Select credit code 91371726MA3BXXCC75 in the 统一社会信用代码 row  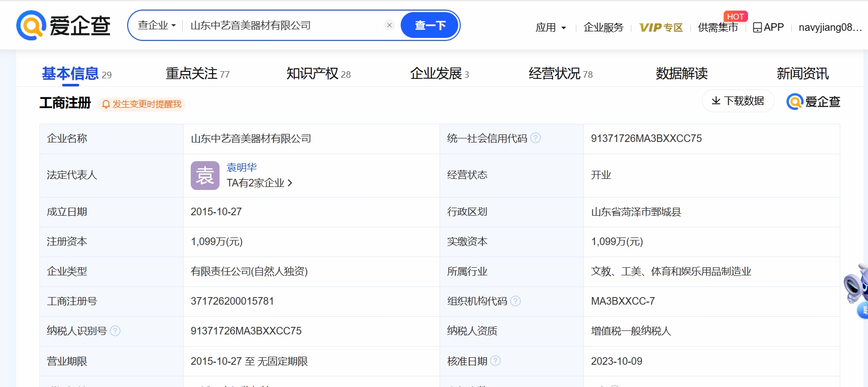click(x=646, y=138)
